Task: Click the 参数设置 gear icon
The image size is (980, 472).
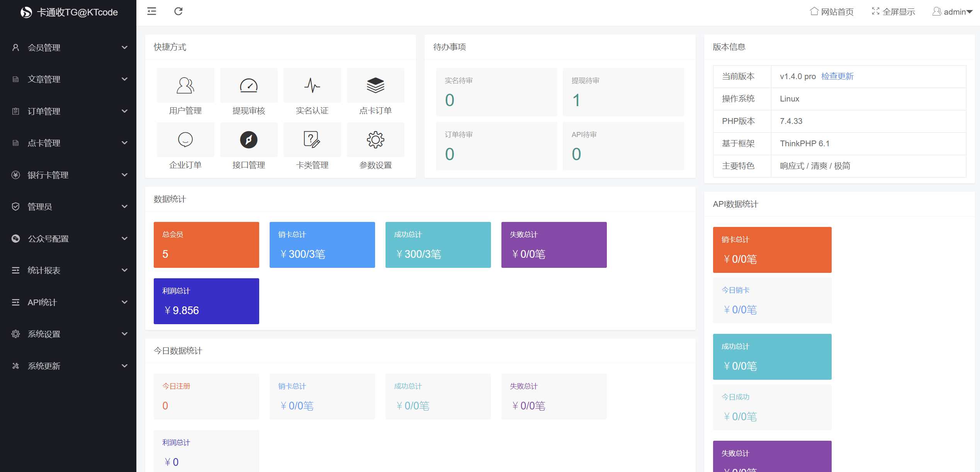Action: 375,140
